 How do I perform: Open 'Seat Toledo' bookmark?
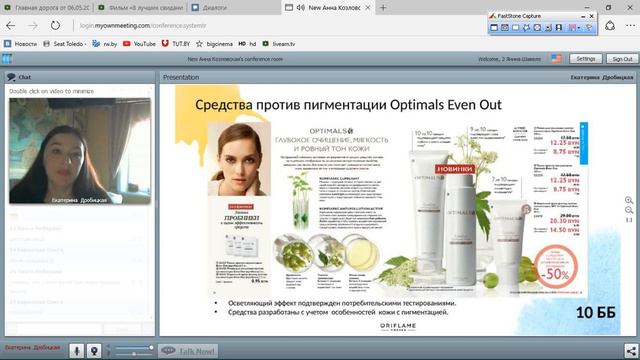coord(64,44)
